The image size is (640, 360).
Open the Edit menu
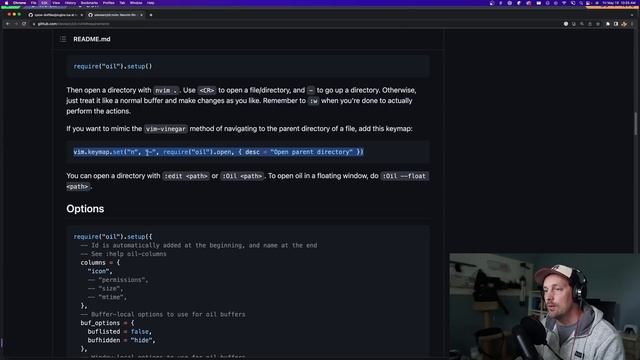tap(44, 3)
